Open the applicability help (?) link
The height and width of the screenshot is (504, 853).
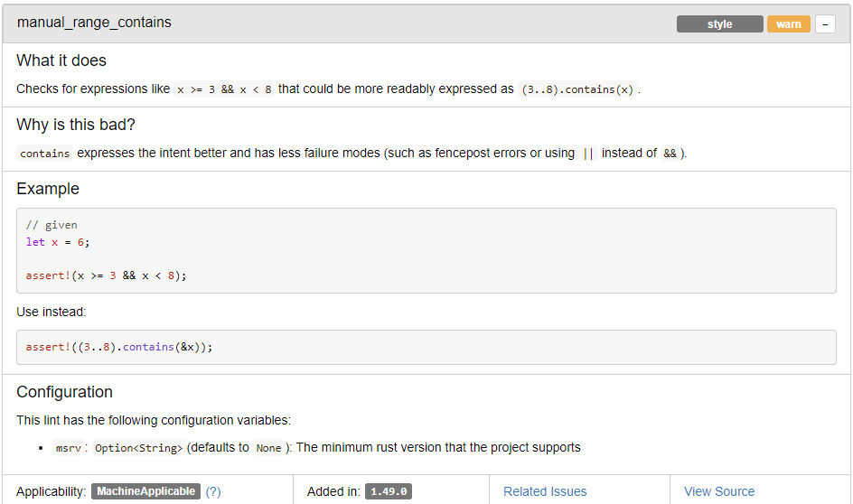pyautogui.click(x=213, y=491)
